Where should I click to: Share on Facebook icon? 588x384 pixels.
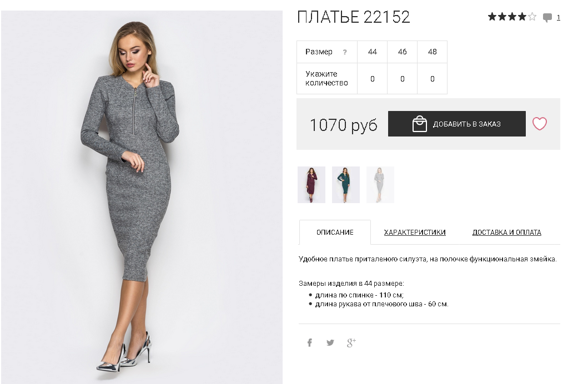[x=310, y=342]
